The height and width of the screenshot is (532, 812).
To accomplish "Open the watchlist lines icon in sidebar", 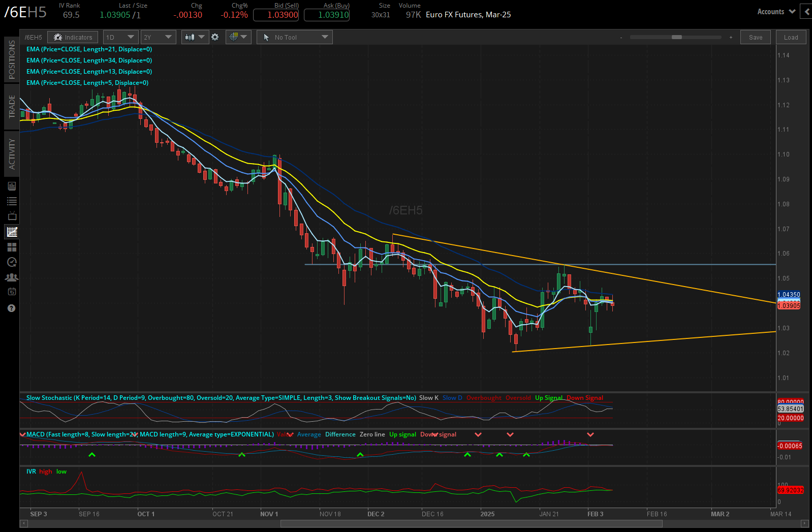I will 12,201.
